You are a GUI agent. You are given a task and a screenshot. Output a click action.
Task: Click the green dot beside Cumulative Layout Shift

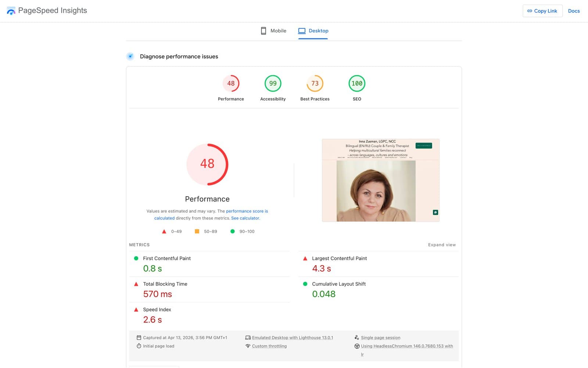point(305,284)
